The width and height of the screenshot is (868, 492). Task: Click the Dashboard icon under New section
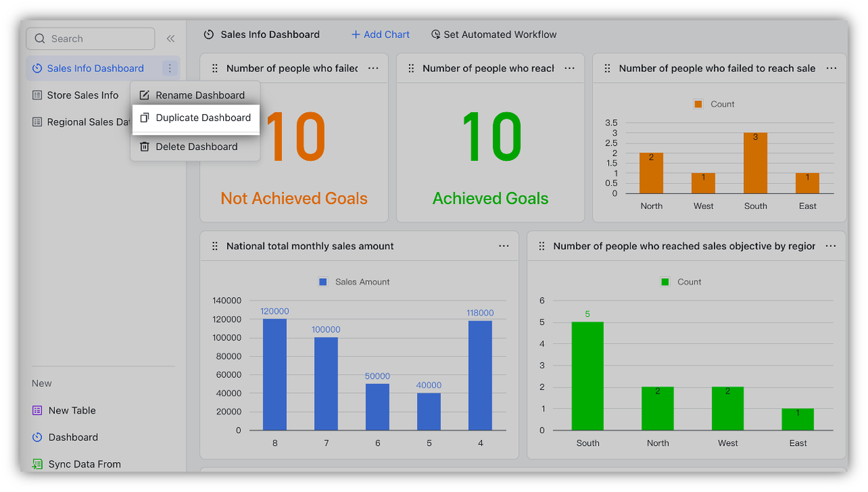tap(37, 437)
